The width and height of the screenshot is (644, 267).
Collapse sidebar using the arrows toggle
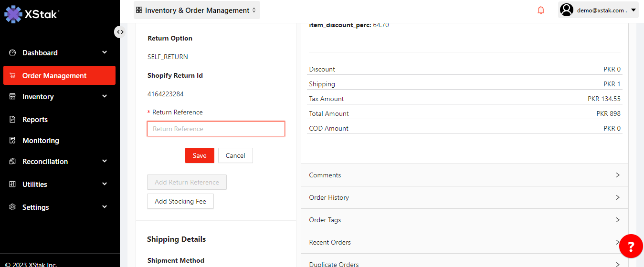(x=120, y=32)
